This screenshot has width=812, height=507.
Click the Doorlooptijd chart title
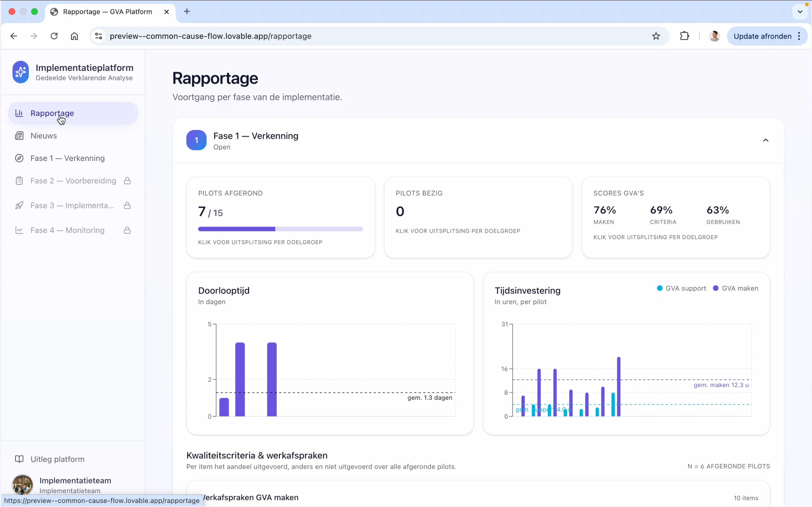(x=223, y=290)
